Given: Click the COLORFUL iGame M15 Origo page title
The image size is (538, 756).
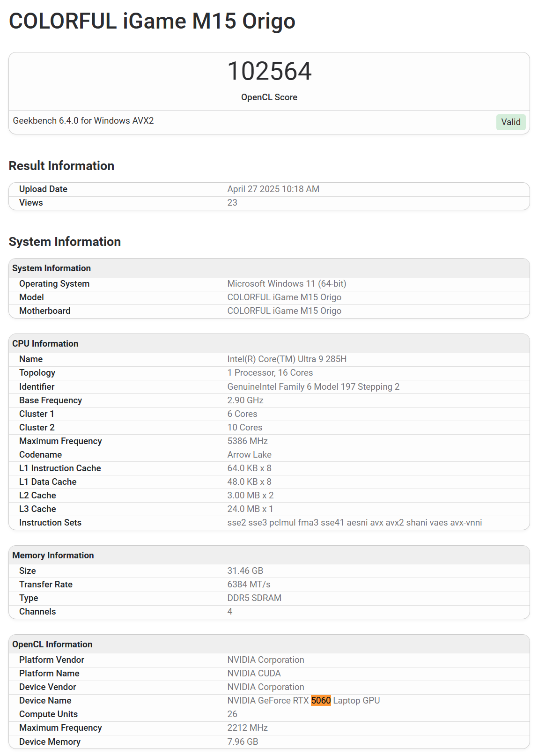Looking at the screenshot, I should 152,22.
